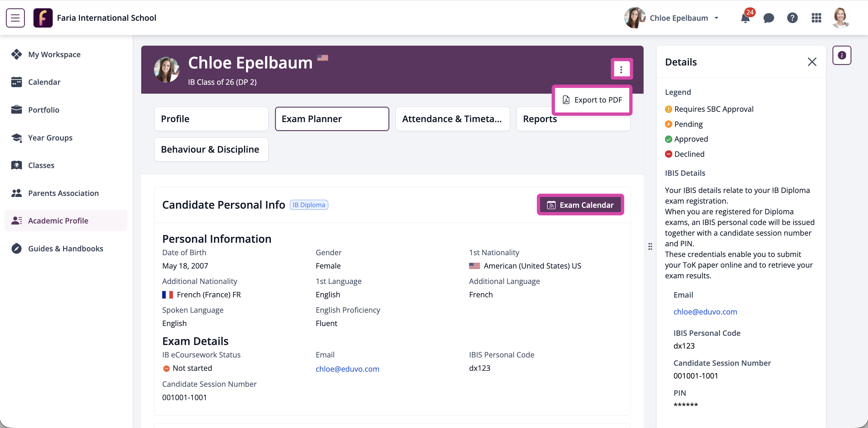Open the chat messages icon
Viewport: 868px width, 428px height.
(769, 18)
